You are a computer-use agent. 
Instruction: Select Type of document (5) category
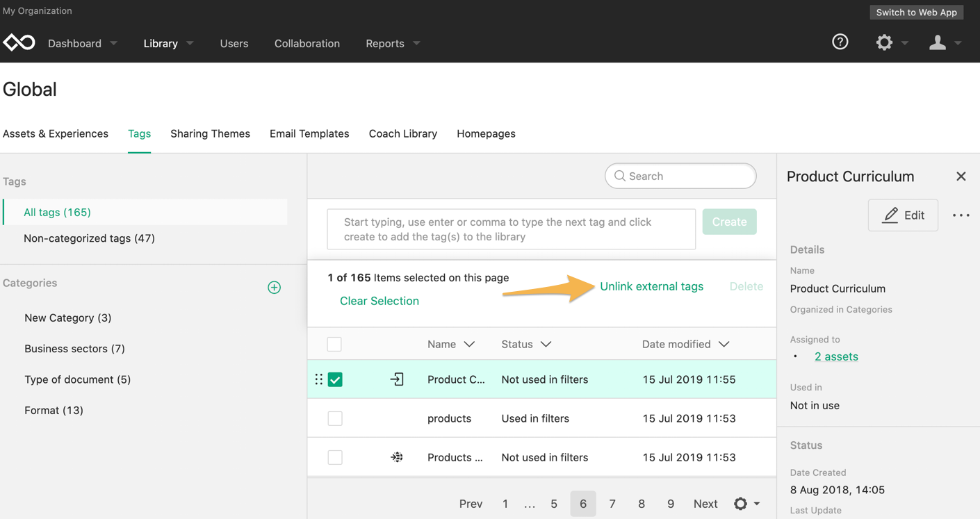pyautogui.click(x=78, y=379)
